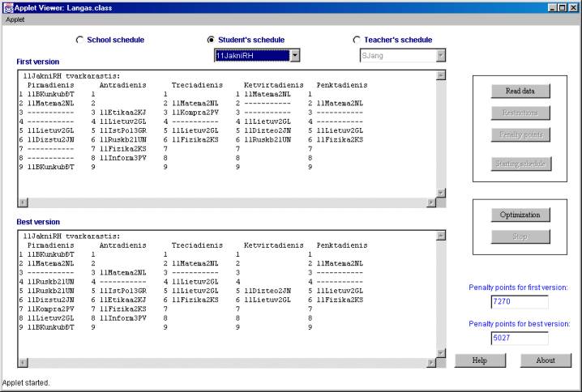582x392 pixels.
Task: Open the 11JakniRH student dropdown
Action: tap(295, 55)
